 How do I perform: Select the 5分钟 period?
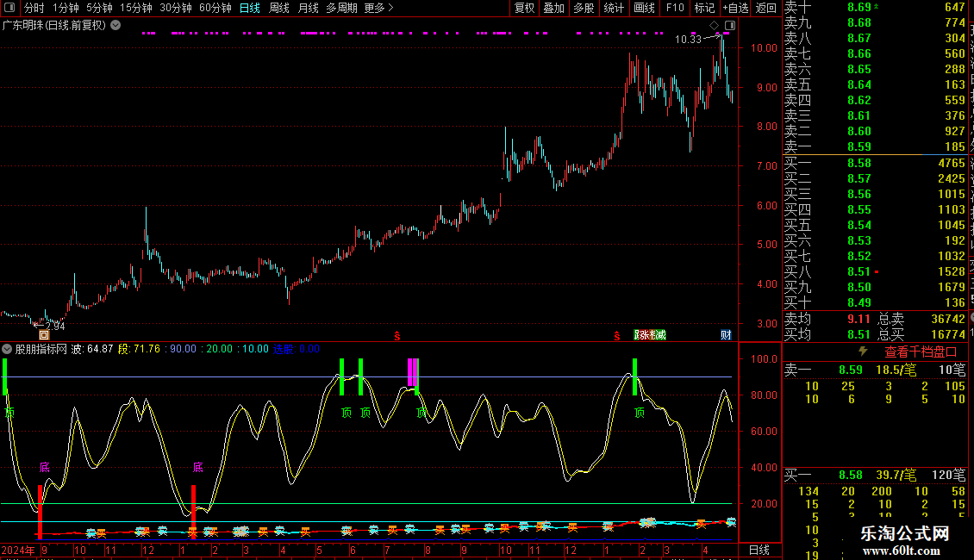tap(99, 8)
